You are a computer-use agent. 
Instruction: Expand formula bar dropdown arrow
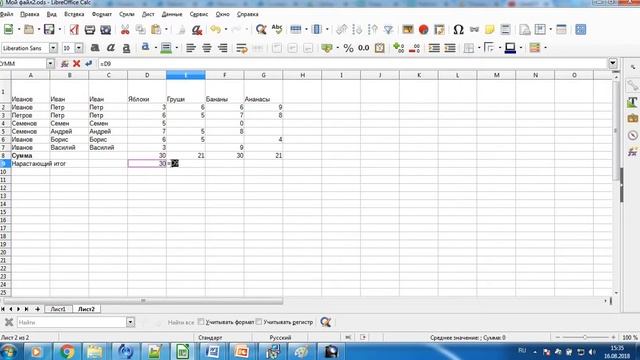point(612,63)
